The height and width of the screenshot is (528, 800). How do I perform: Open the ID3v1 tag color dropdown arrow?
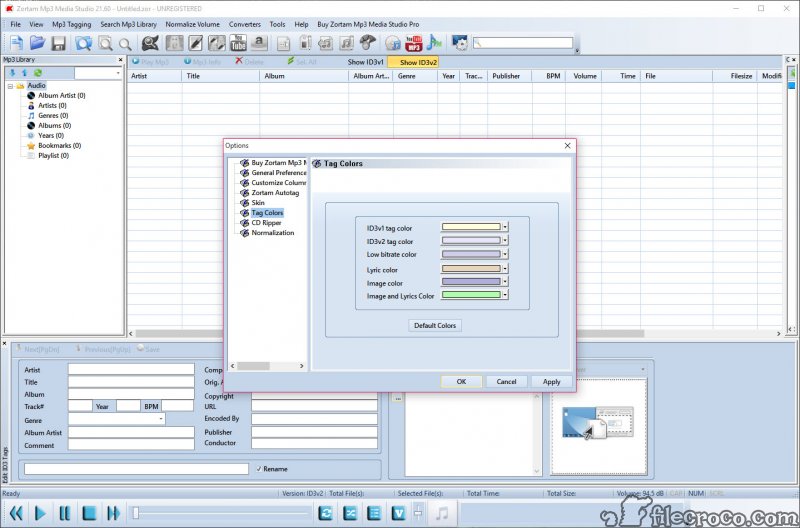pos(505,227)
